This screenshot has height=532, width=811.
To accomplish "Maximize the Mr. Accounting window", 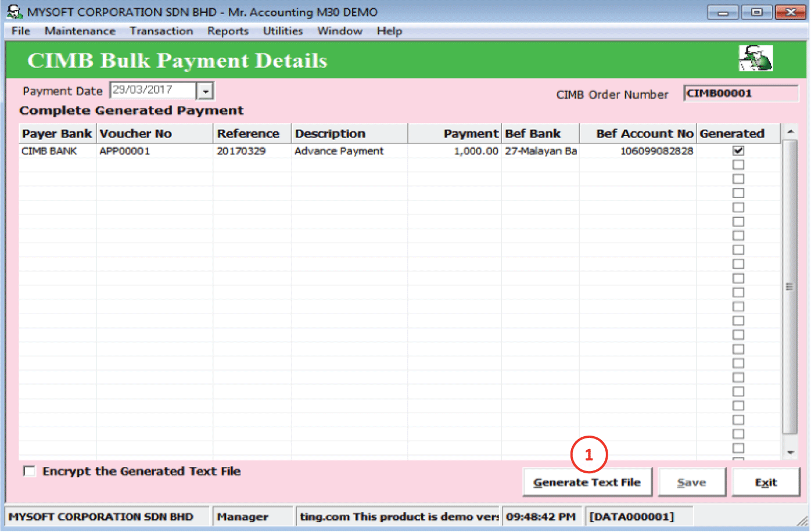I will (x=757, y=12).
